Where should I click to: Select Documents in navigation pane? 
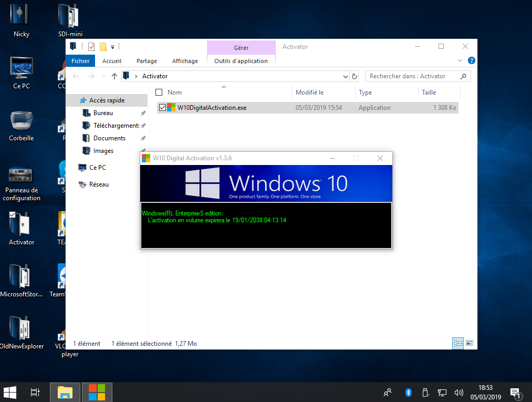tap(109, 138)
